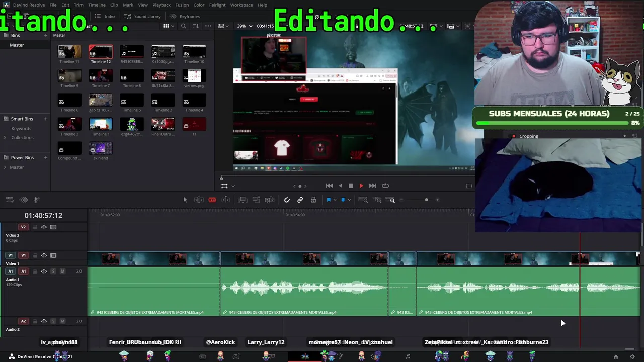Image resolution: width=644 pixels, height=362 pixels.
Task: Select the viernes.png thumbnail
Action: [x=194, y=76]
